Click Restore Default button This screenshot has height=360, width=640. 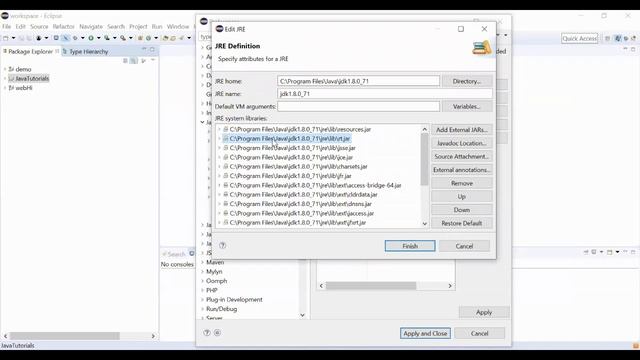[462, 223]
